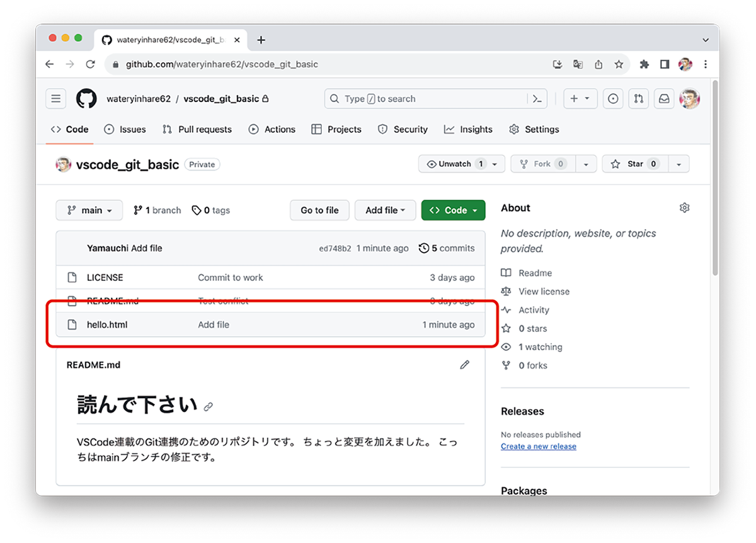The height and width of the screenshot is (543, 756).
Task: Go back with the browser back arrow
Action: 50,64
